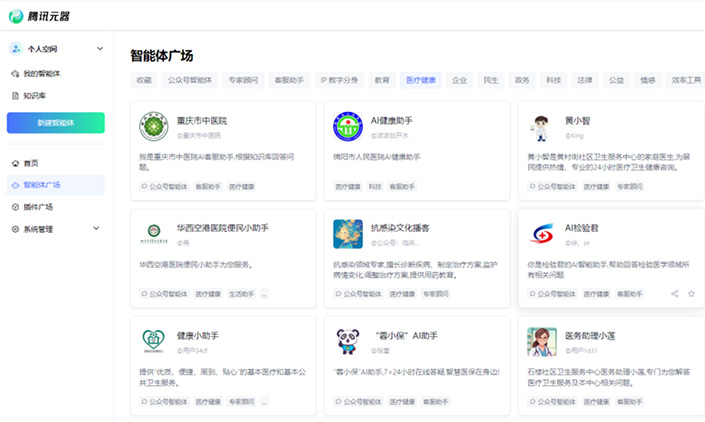Image resolution: width=705 pixels, height=422 pixels.
Task: Open 黄小智 doctor avatar
Action: [541, 126]
